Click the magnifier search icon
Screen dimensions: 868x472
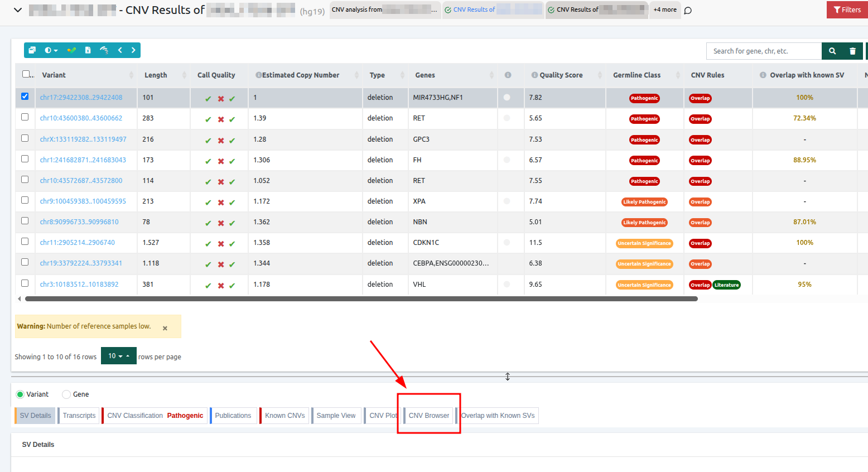coord(832,51)
